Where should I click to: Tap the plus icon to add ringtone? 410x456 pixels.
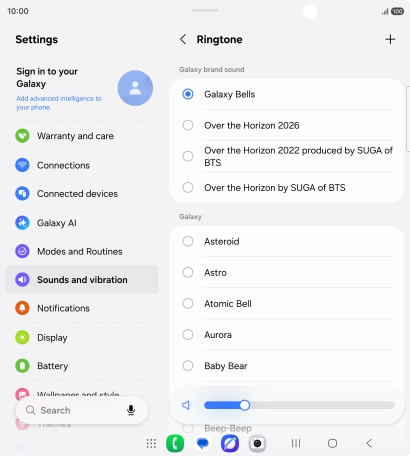(x=390, y=39)
